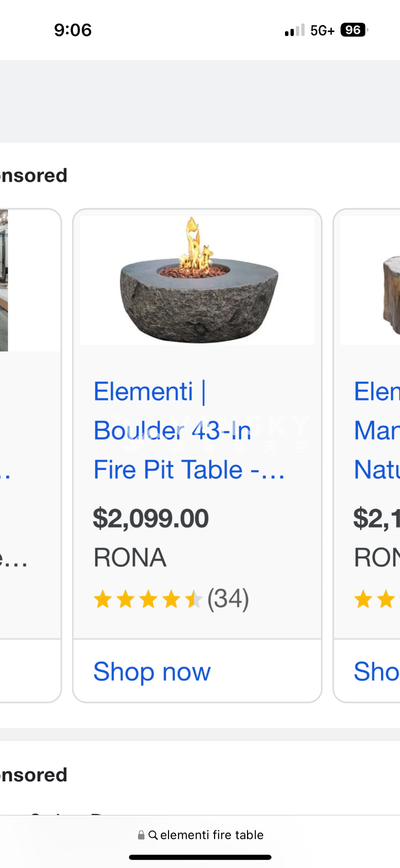Tap the 5G+ network indicator
The image size is (400, 868).
(322, 31)
